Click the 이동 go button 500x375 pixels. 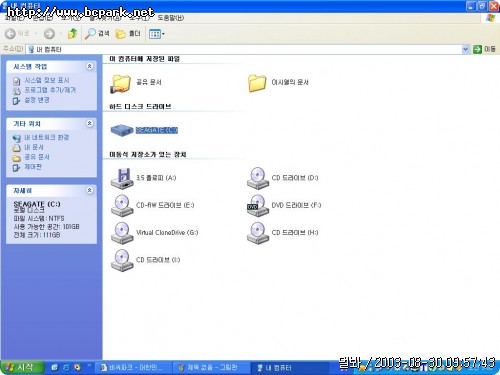pos(484,49)
